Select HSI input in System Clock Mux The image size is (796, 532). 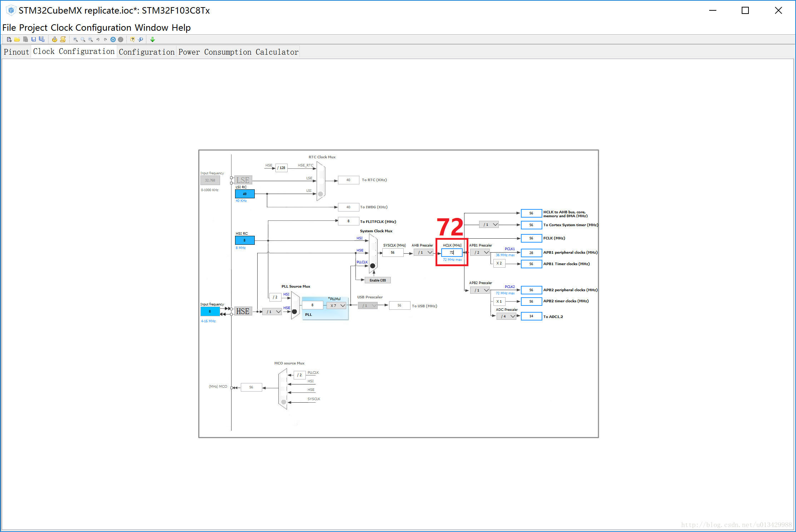click(373, 240)
